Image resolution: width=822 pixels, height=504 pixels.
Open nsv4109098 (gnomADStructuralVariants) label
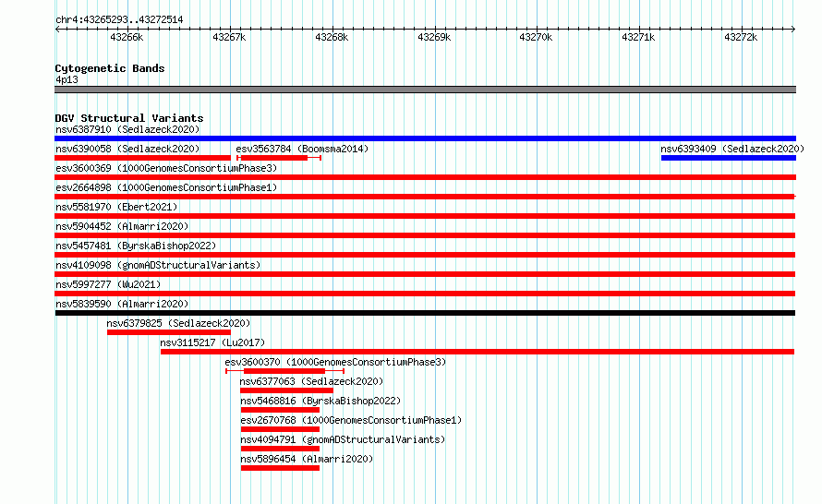(158, 265)
